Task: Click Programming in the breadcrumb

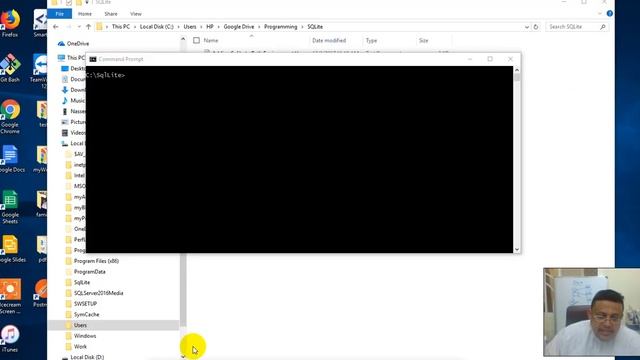Action: coord(280,27)
